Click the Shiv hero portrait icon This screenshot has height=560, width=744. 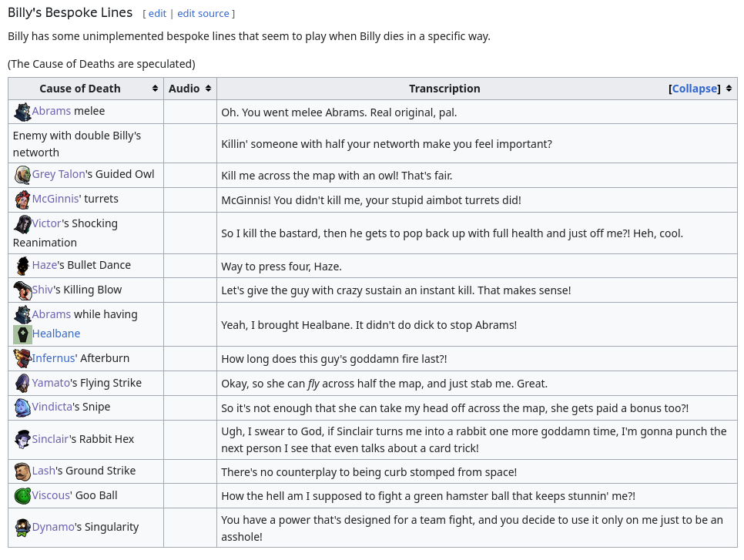(22, 290)
